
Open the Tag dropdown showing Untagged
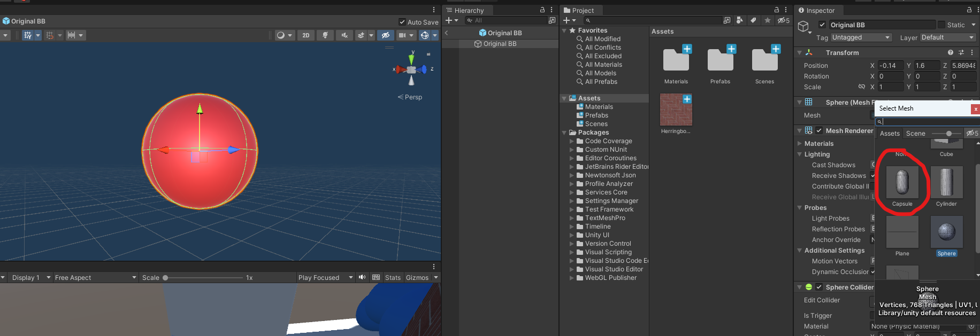[x=861, y=37]
